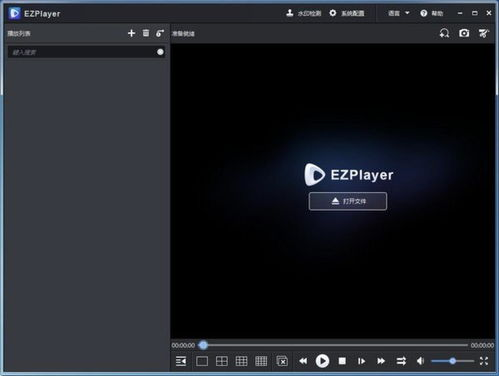
Task: Switch to single window layout
Action: (x=202, y=361)
